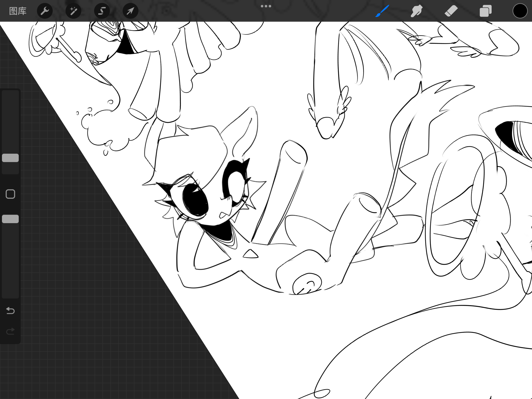
Task: Select the Smudge finger tool
Action: tap(416, 11)
